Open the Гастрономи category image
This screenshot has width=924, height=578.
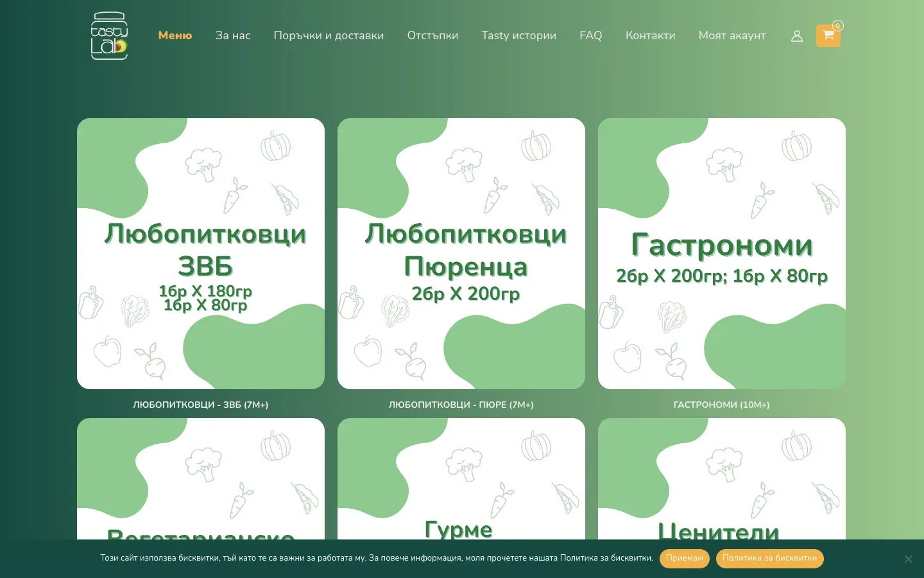pos(722,254)
